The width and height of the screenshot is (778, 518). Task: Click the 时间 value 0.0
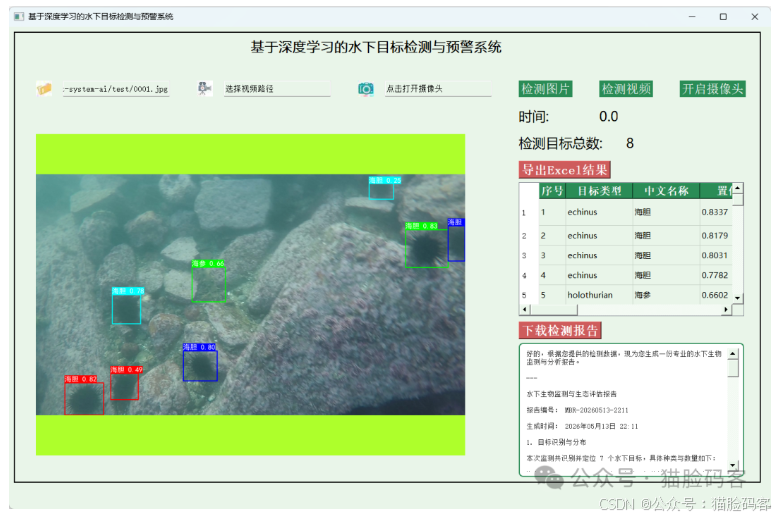pos(609,117)
